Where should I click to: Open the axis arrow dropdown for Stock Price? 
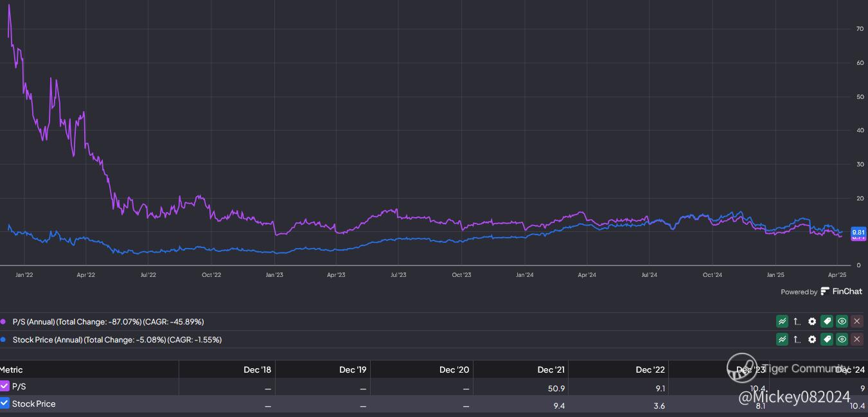797,339
